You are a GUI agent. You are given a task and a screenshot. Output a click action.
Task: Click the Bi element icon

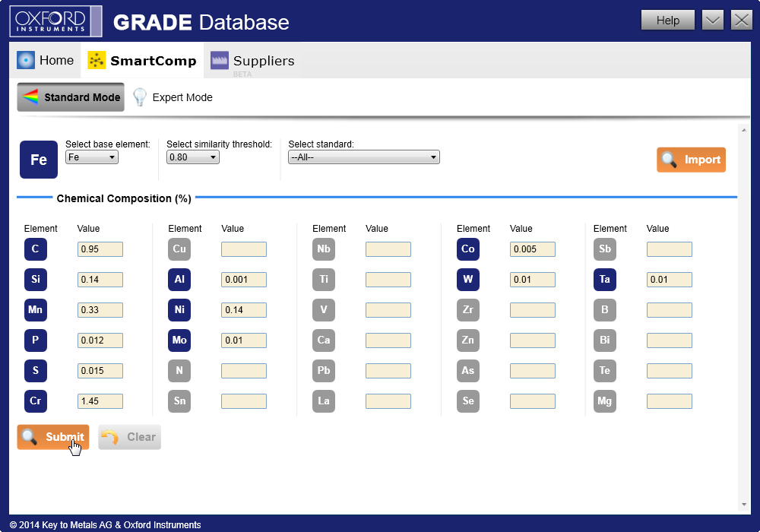[x=605, y=340]
